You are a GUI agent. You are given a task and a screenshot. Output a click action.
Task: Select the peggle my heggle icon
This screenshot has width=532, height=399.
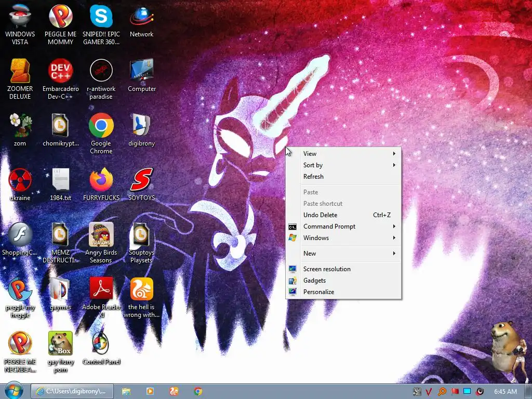[20, 297]
